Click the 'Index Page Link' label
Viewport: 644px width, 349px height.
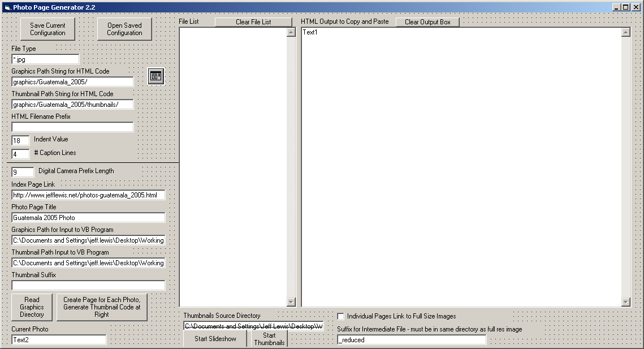(33, 184)
